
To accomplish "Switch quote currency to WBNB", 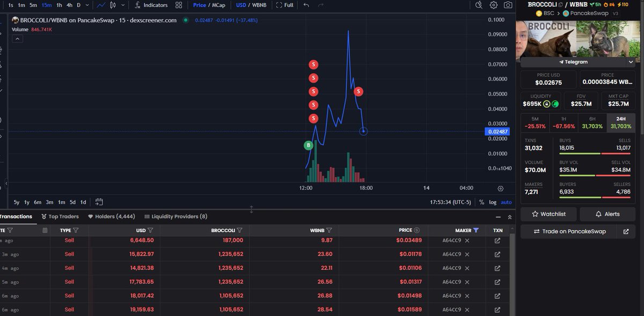I will [259, 5].
